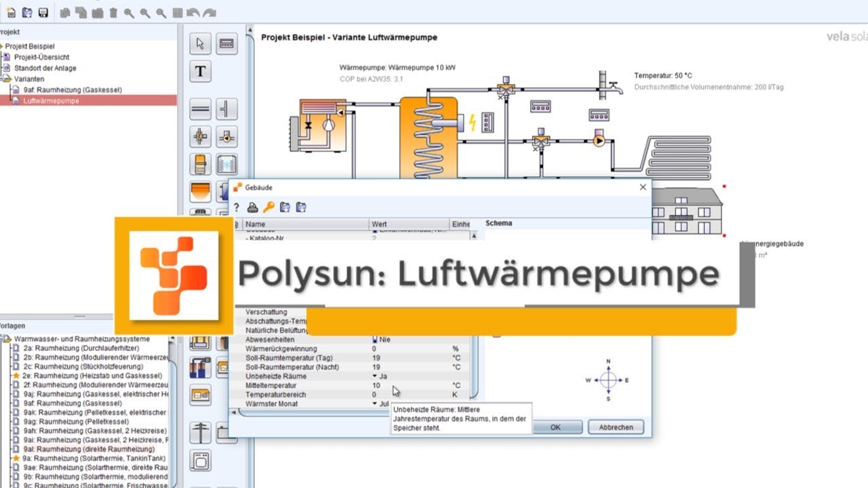
Task: Select the pump component in palette
Action: click(x=226, y=136)
